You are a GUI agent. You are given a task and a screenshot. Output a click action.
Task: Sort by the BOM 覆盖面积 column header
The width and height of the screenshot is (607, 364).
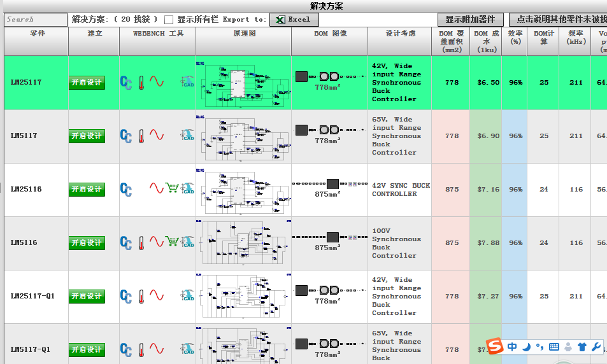450,41
